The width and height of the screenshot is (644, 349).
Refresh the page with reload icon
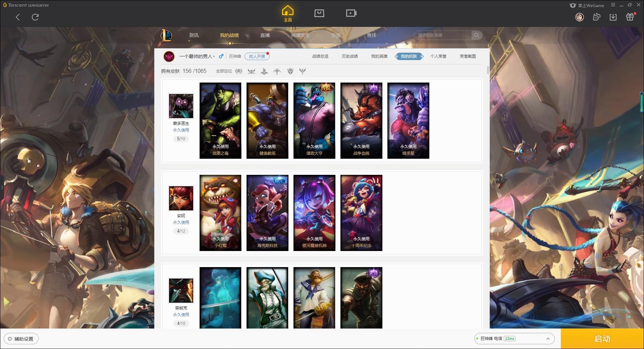[x=35, y=17]
